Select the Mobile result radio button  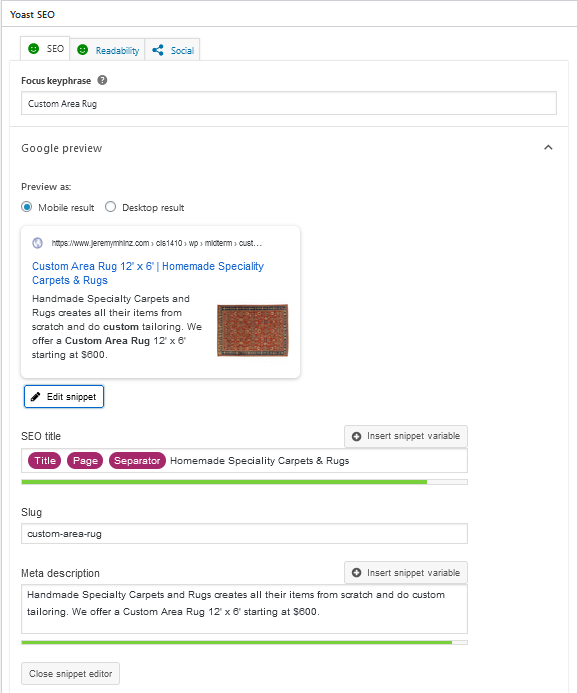coord(27,207)
